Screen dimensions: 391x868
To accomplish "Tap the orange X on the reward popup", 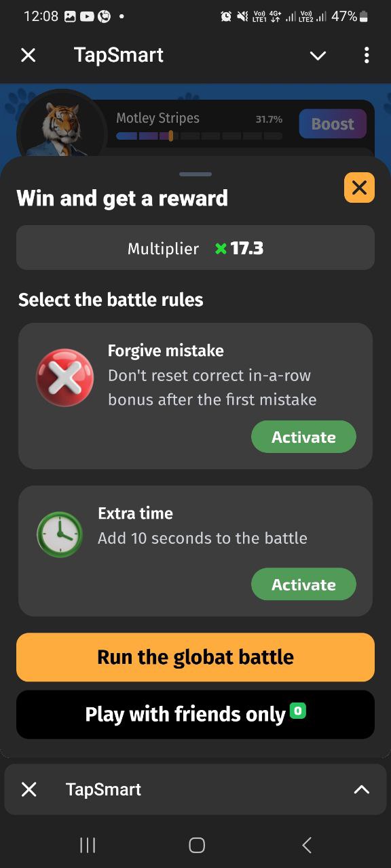I will 359,188.
